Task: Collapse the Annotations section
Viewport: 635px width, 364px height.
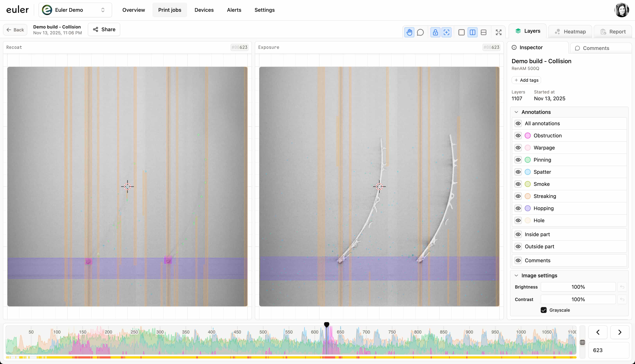Action: coord(516,112)
